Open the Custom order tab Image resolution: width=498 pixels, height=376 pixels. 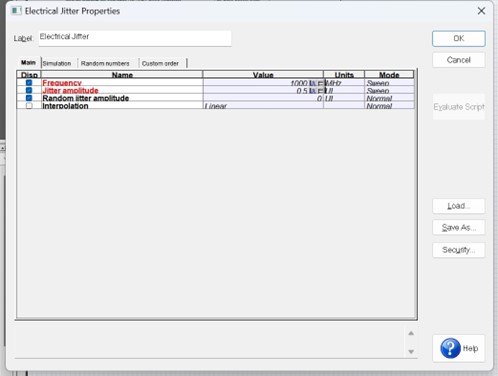(x=160, y=63)
